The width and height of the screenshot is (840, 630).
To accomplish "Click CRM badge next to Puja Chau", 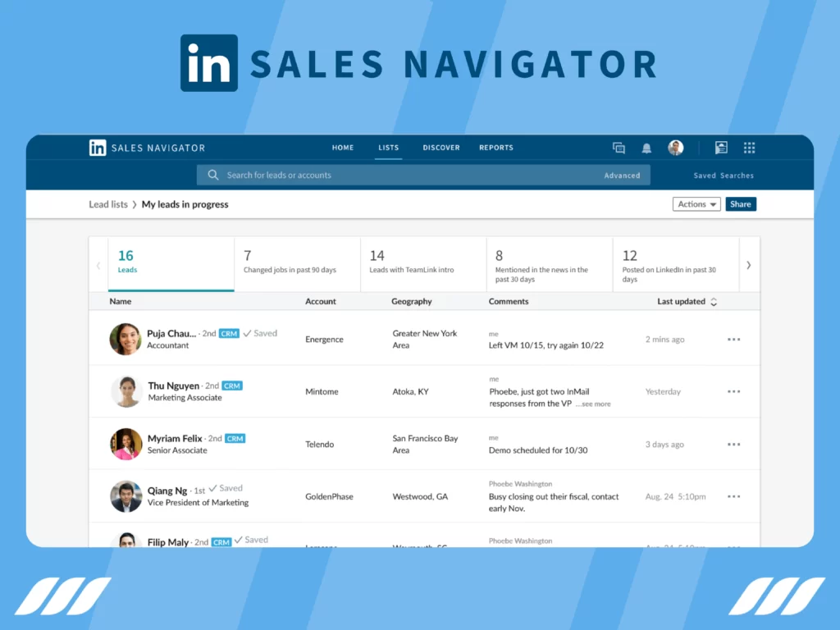I will [229, 333].
